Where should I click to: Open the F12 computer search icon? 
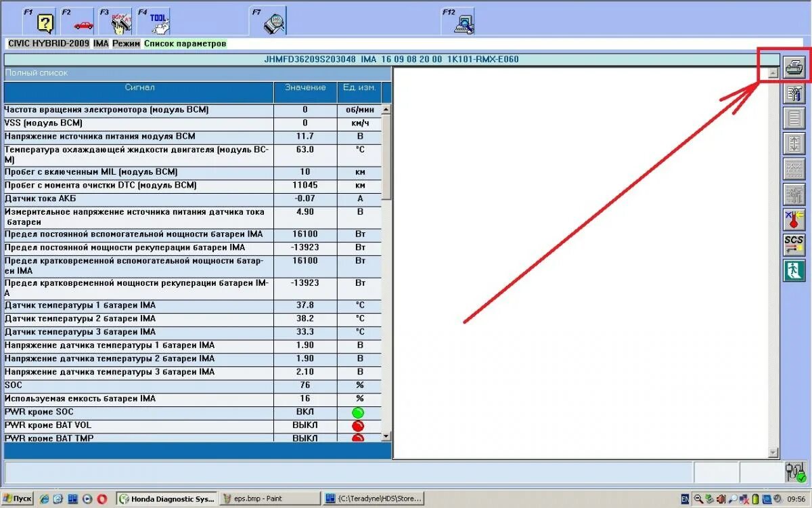[464, 24]
